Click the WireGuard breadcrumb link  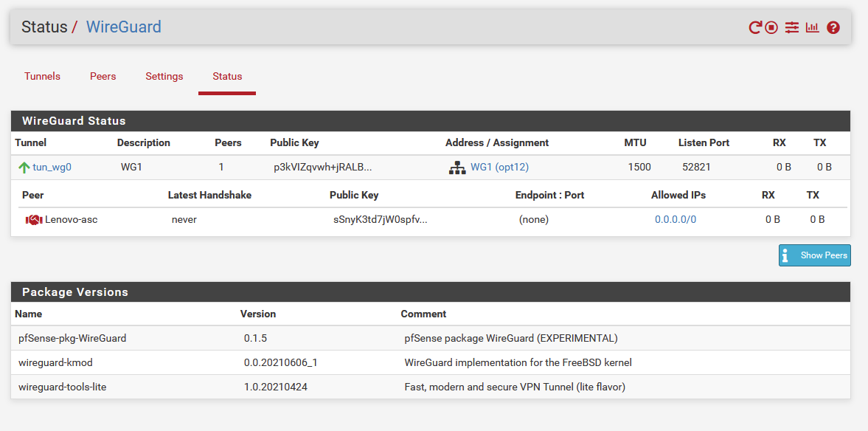123,27
